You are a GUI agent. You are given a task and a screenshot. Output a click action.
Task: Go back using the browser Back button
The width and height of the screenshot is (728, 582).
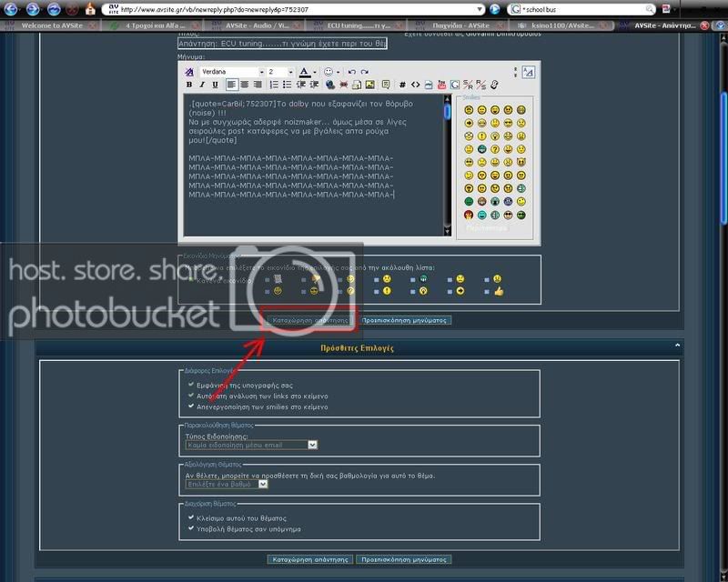click(x=10, y=9)
